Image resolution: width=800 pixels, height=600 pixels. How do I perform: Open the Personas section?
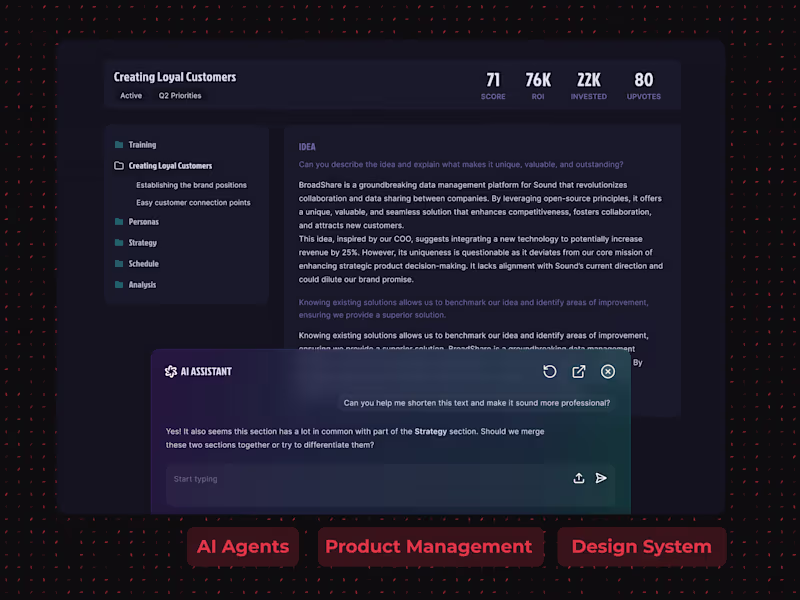pos(143,221)
